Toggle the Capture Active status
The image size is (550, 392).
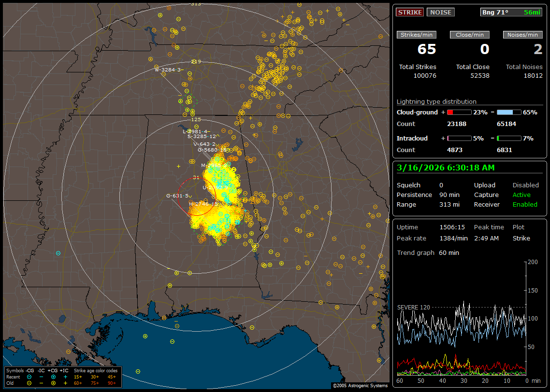(x=521, y=195)
